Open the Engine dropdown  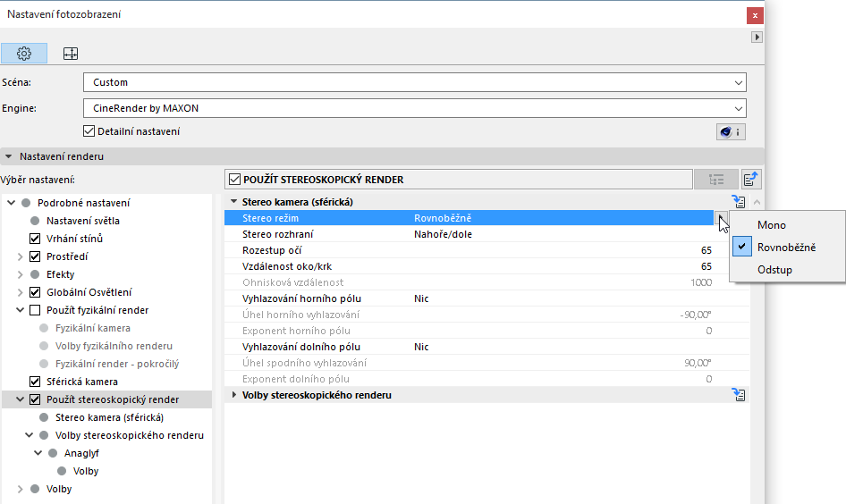[x=414, y=108]
